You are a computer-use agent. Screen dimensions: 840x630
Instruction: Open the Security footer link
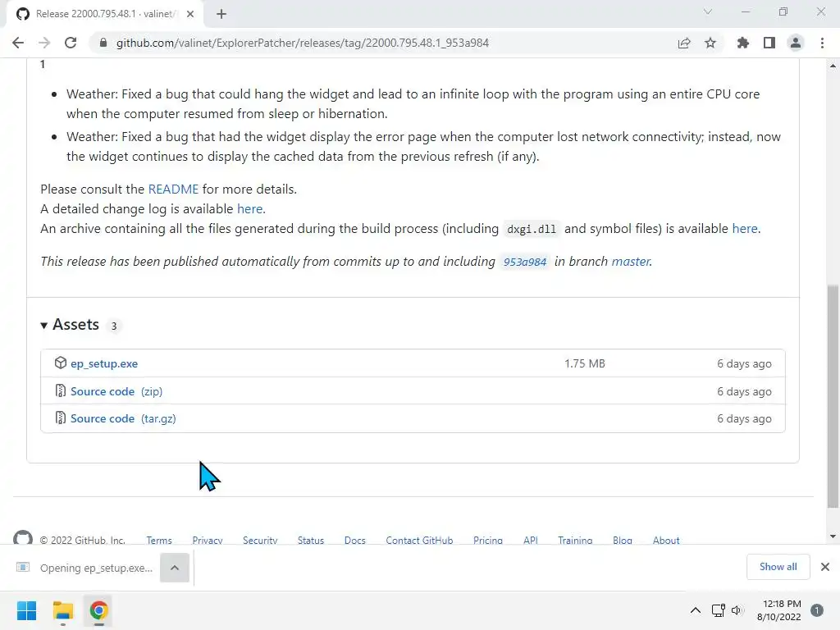(x=260, y=540)
